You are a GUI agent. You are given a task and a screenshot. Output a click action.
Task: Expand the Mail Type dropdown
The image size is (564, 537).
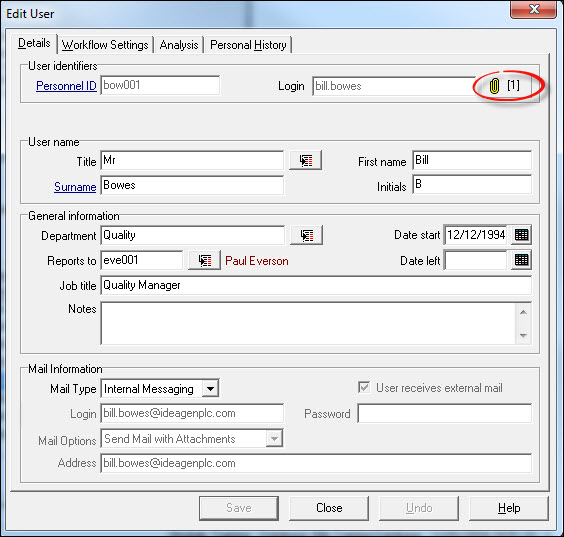[210, 388]
